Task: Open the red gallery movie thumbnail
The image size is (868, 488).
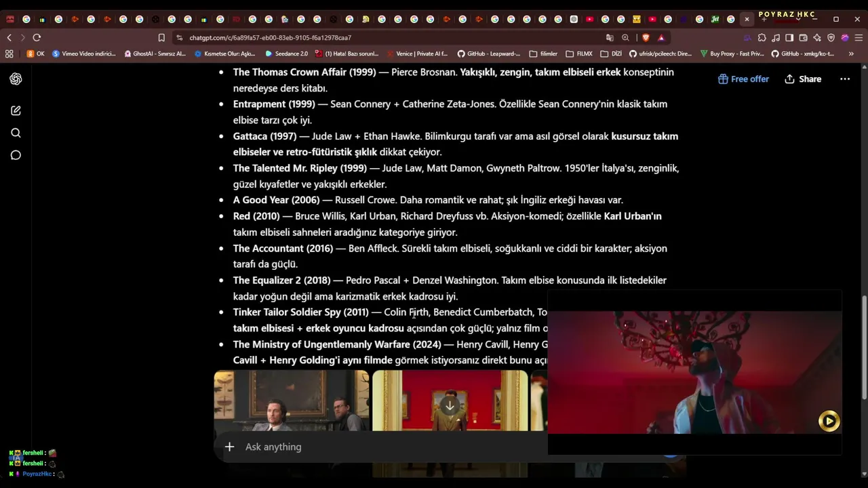Action: click(x=450, y=401)
